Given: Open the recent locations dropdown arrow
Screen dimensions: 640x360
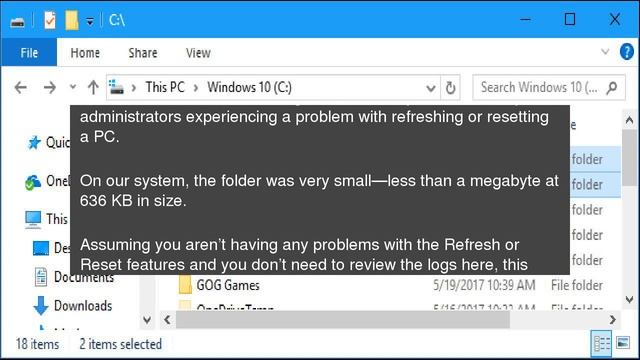Looking at the screenshot, I should (x=73, y=87).
